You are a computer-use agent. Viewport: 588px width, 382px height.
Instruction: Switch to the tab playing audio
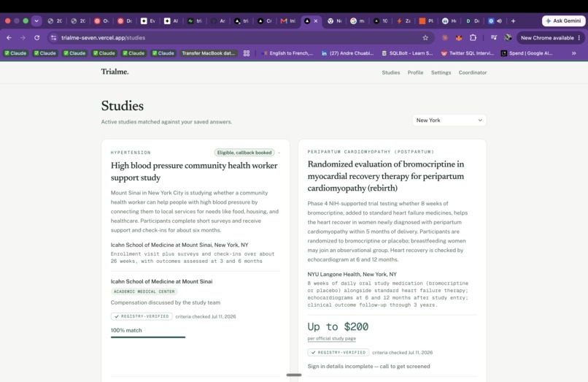(x=495, y=21)
